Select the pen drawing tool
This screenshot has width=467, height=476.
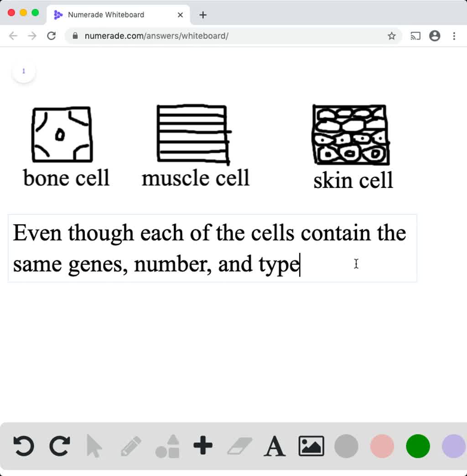(x=131, y=446)
